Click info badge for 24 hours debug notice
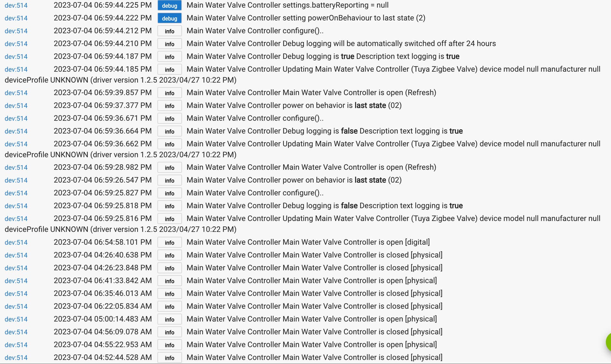The height and width of the screenshot is (364, 611). 169,44
